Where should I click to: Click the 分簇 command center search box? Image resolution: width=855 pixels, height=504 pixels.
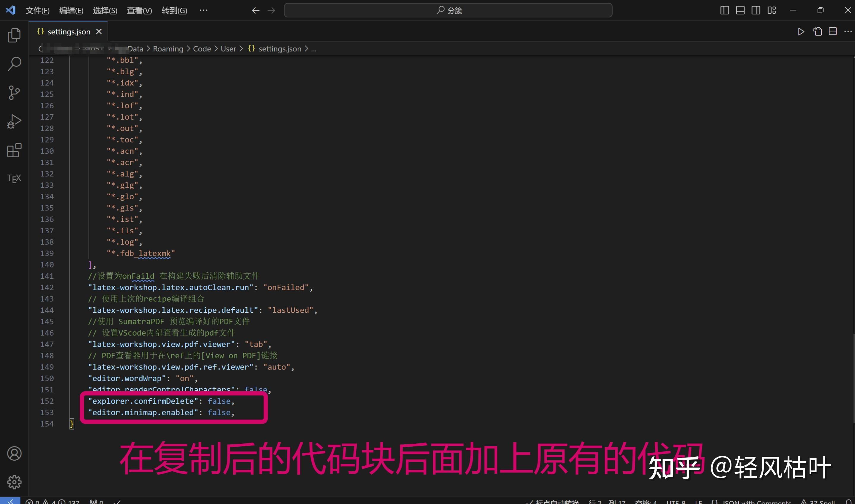tap(448, 10)
